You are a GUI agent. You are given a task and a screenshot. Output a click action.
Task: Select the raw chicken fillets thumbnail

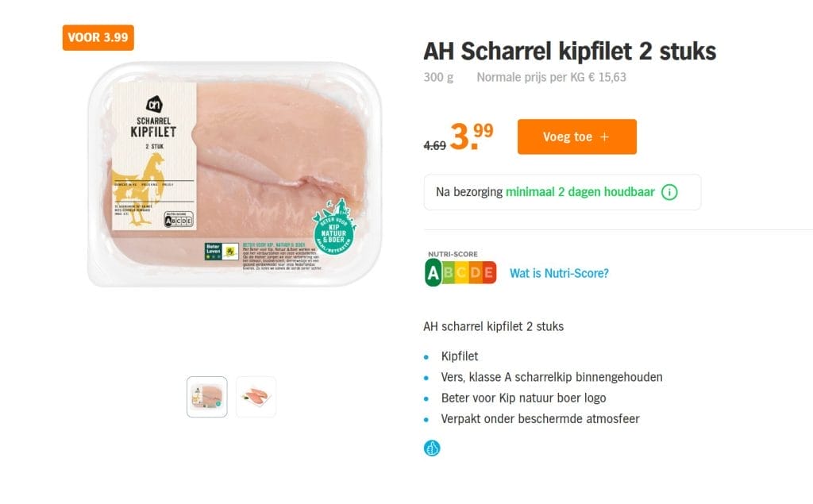pyautogui.click(x=256, y=397)
